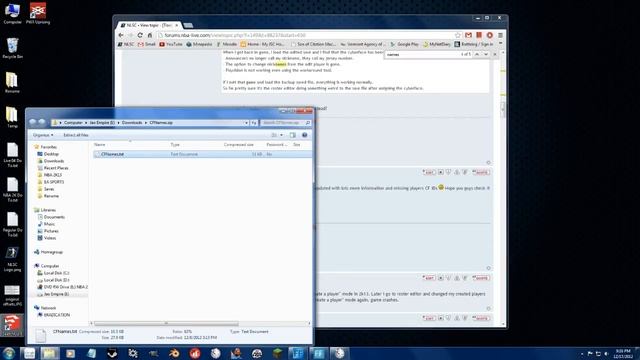This screenshot has width=640, height=360.
Task: Open the Minecraft block icon in taskbar
Action: click(x=278, y=353)
